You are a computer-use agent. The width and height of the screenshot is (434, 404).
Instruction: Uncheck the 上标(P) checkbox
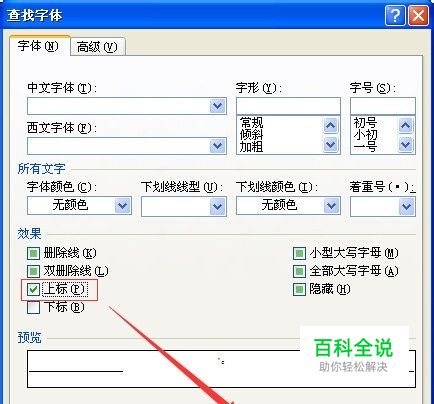pos(33,289)
